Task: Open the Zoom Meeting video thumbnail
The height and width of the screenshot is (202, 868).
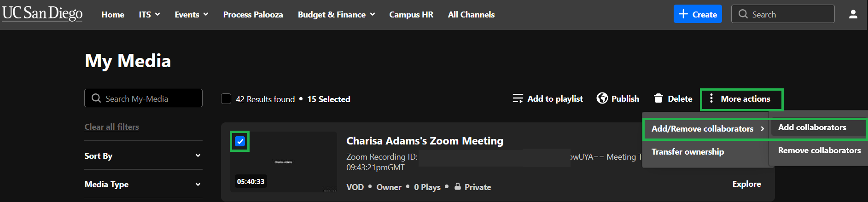Action: coord(284,162)
